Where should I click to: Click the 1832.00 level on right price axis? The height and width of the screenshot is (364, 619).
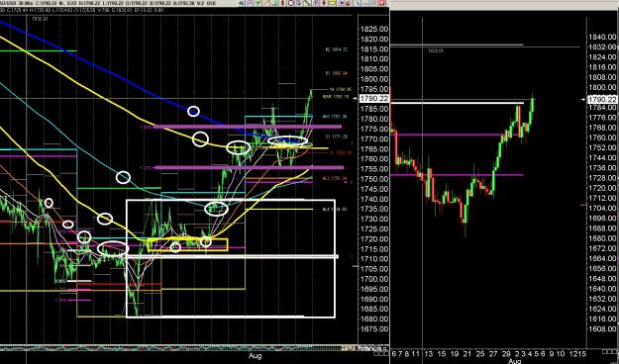pos(602,46)
